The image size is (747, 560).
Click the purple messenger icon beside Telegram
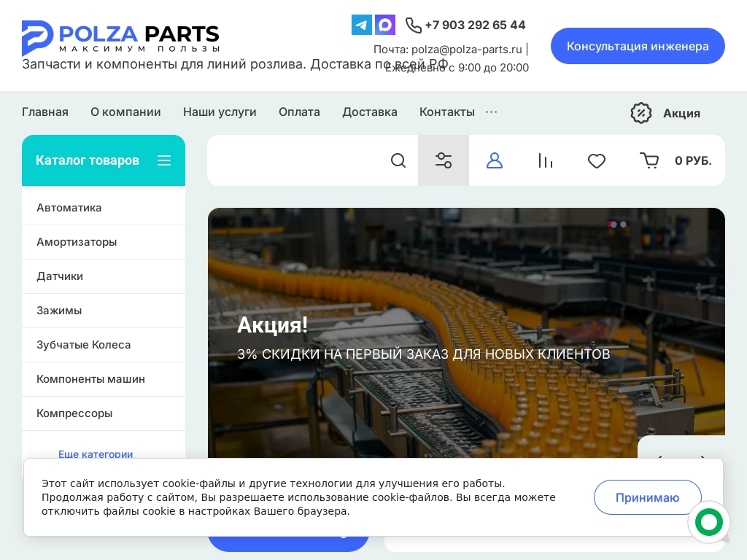pyautogui.click(x=385, y=25)
